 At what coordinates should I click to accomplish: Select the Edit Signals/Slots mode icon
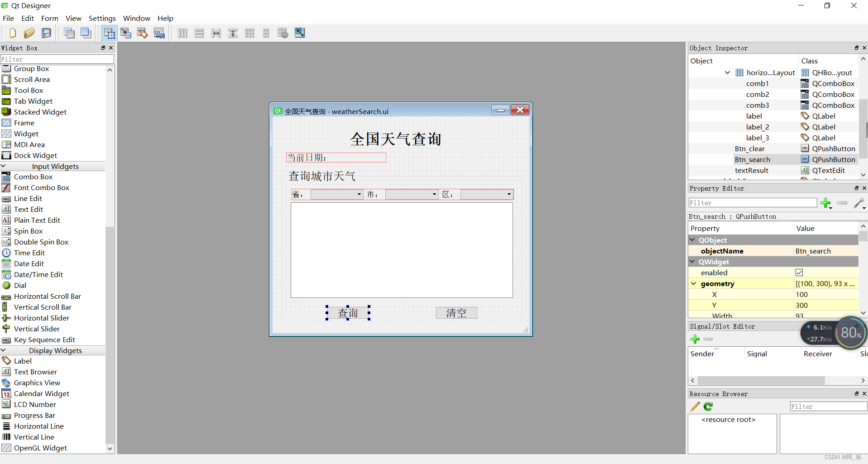(126, 33)
